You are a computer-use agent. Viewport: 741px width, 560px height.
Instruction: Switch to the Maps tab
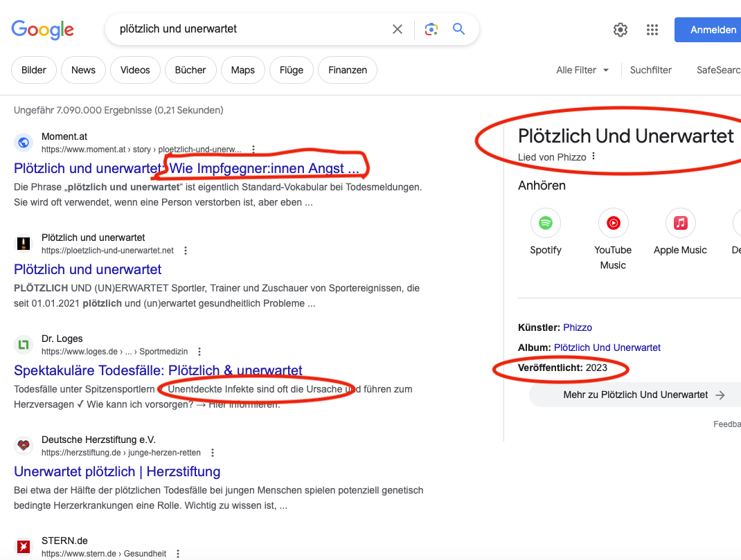coord(243,70)
